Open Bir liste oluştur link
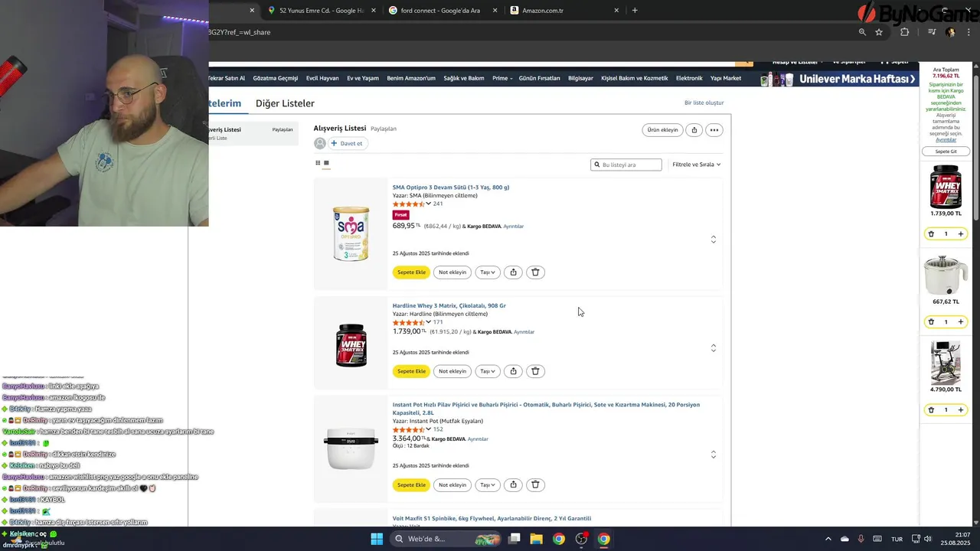The height and width of the screenshot is (551, 980). click(x=704, y=103)
